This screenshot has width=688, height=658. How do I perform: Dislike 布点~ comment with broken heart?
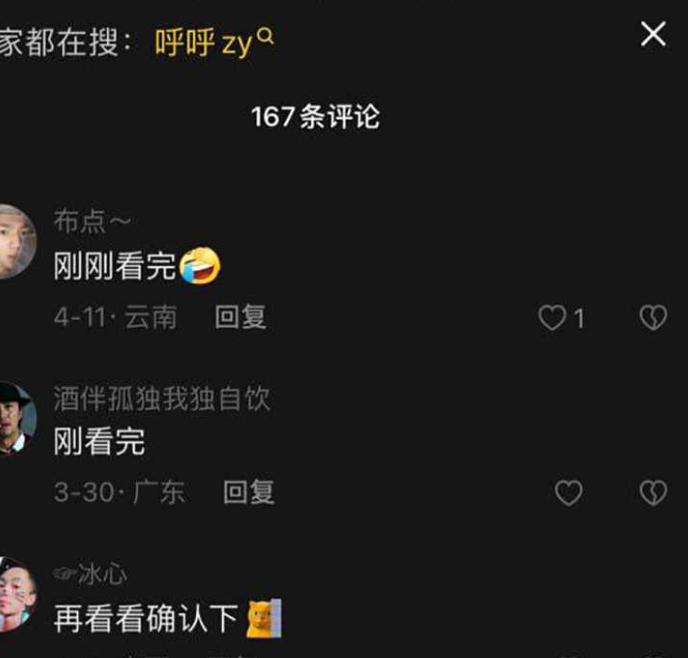(653, 318)
